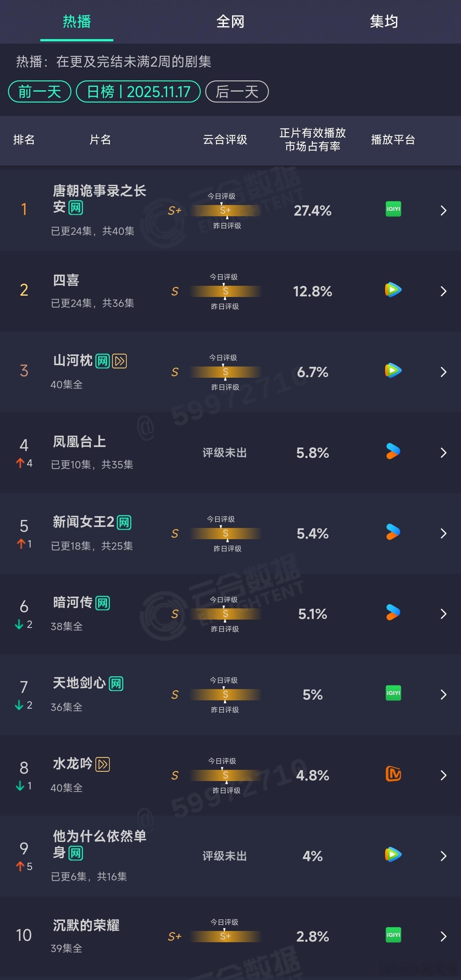Expand details chevron for 唐朝诡事录之长安
The image size is (461, 980).
pos(443,210)
